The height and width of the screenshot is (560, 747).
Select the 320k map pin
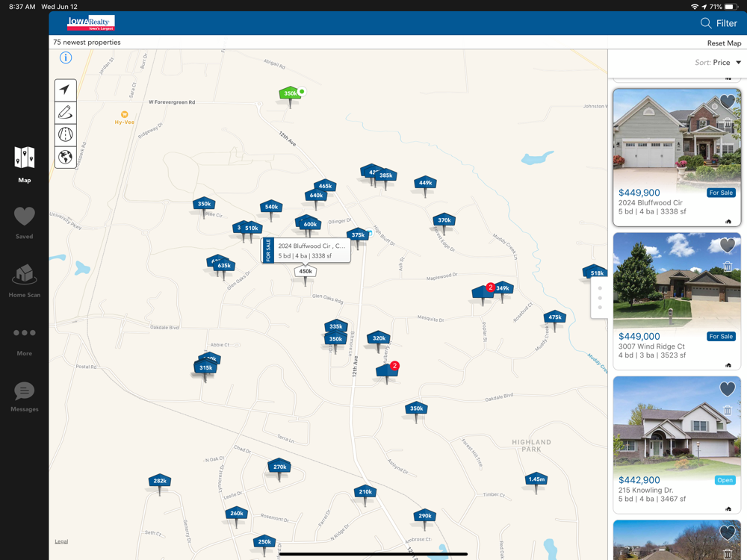(379, 338)
